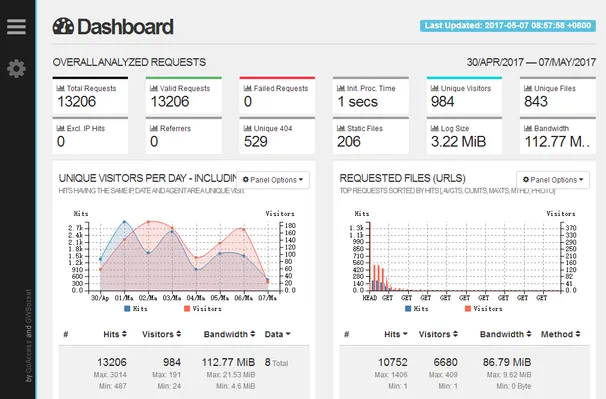Sort requested files table by Hits
Image resolution: width=606 pixels, height=399 pixels.
point(396,334)
